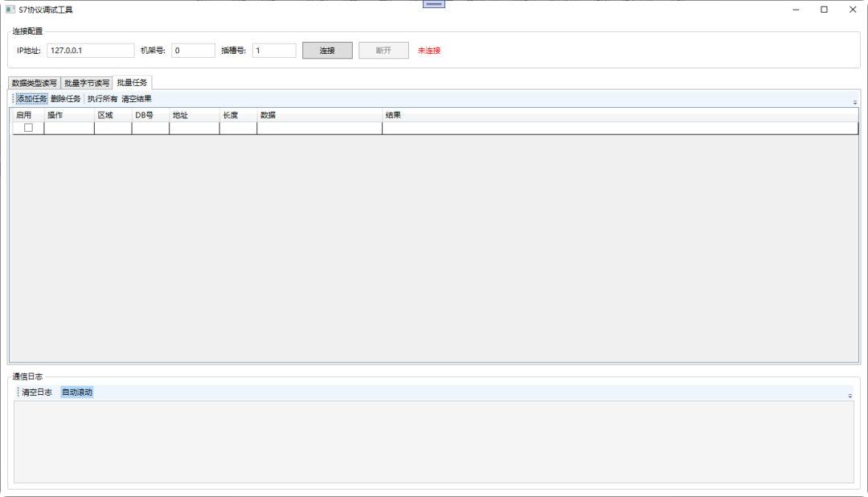Toggle 自动滚动 auto-scroll in the log toolbar
Screen dimensions: 868x497
pos(76,392)
